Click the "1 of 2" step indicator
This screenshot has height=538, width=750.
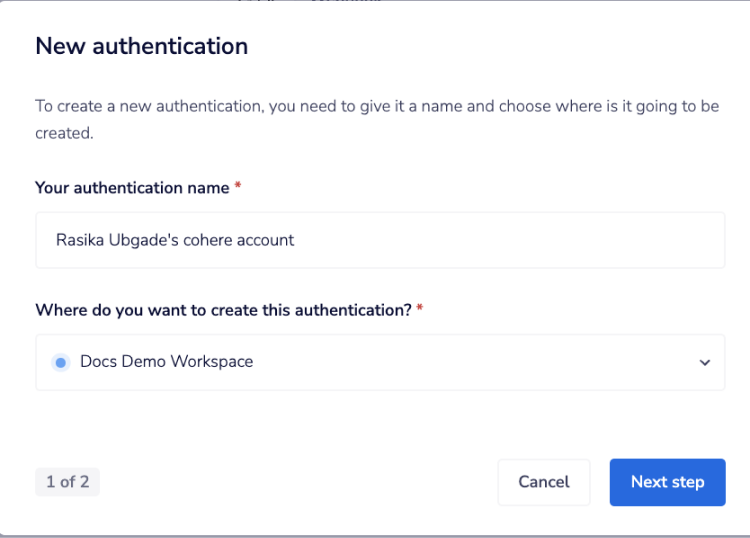coord(68,482)
